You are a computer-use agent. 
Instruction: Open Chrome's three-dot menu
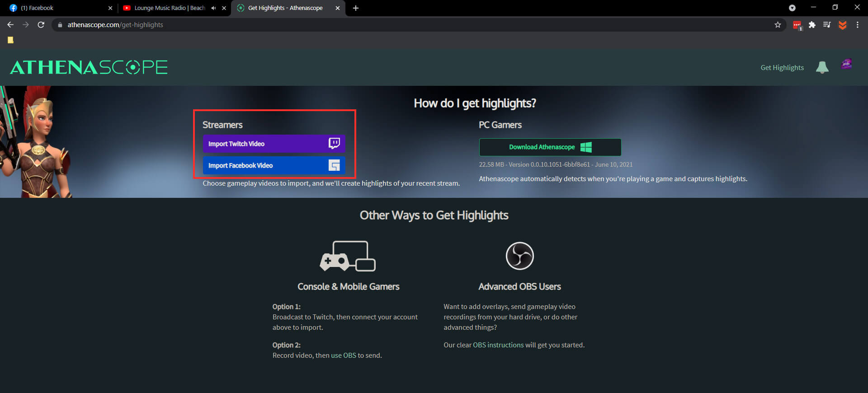pos(857,25)
